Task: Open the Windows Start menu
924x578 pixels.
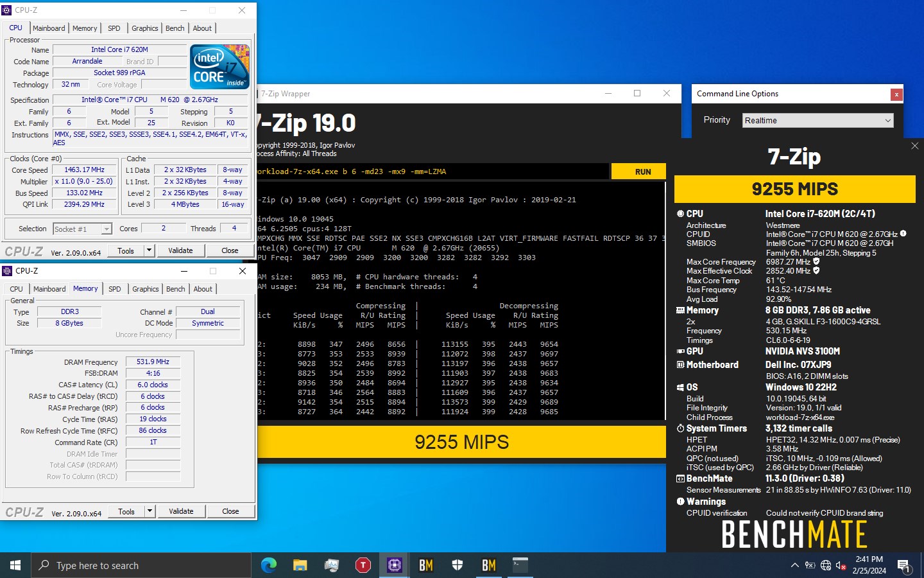Action: click(15, 565)
